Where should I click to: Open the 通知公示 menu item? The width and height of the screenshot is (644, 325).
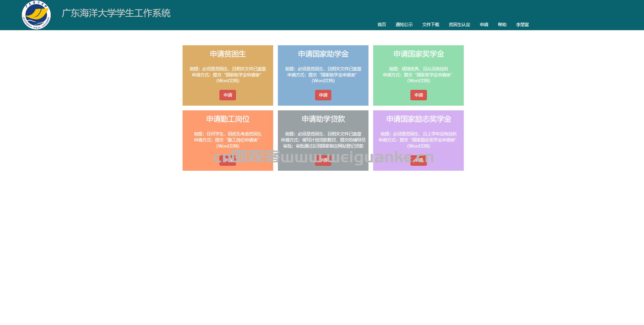point(404,24)
